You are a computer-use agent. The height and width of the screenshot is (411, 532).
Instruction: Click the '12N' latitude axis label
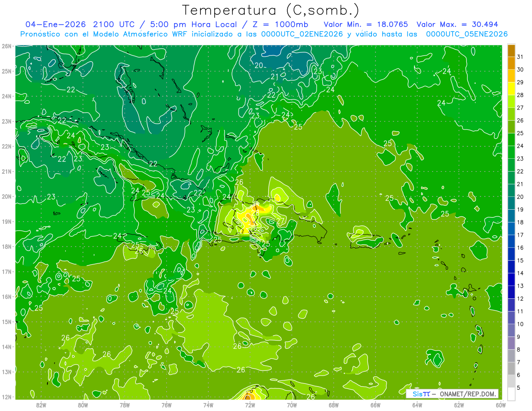coord(6,397)
